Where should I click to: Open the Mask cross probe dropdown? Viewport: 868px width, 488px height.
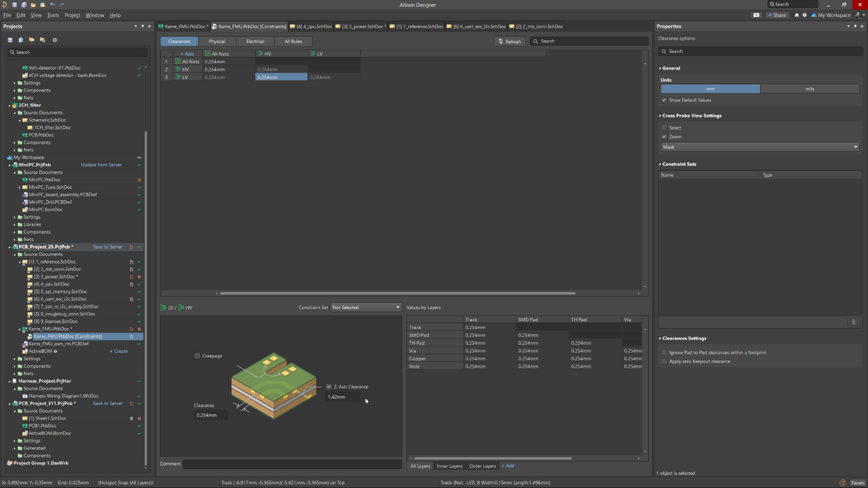click(759, 147)
